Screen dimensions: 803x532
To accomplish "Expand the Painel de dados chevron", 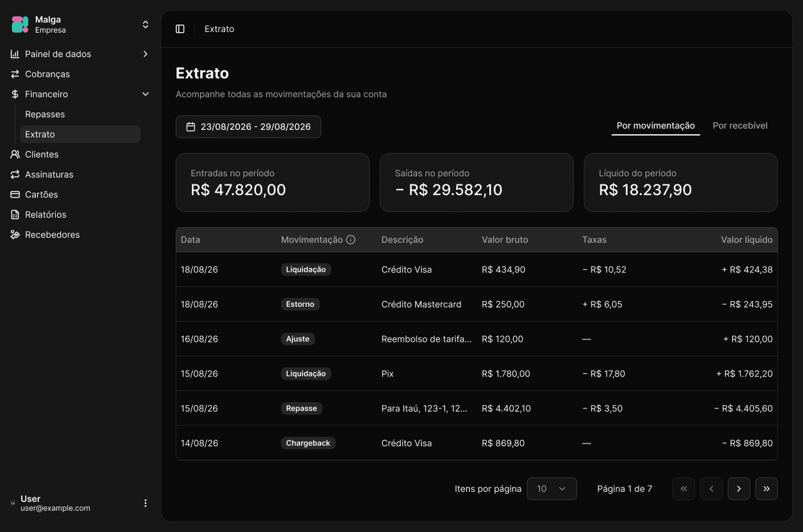I will (x=146, y=54).
